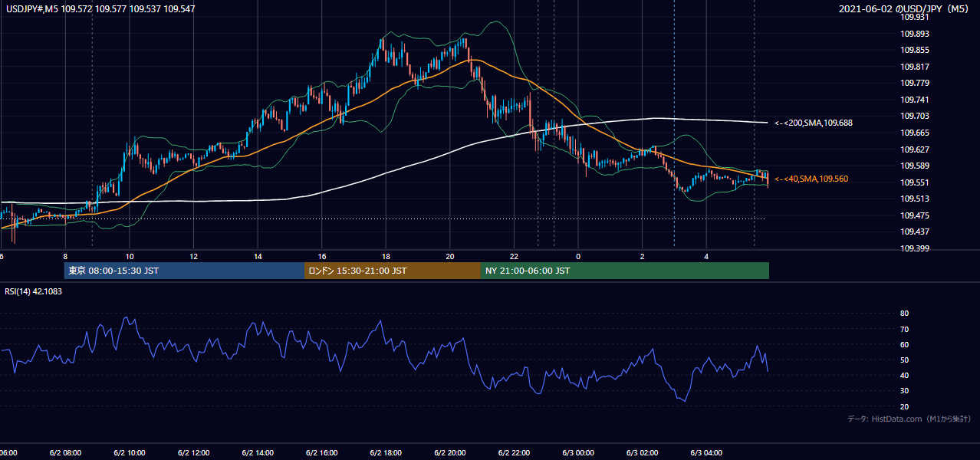Screen dimensions: 980x460
Task: Click the データ: HistData.com source credit
Action: coord(909,419)
